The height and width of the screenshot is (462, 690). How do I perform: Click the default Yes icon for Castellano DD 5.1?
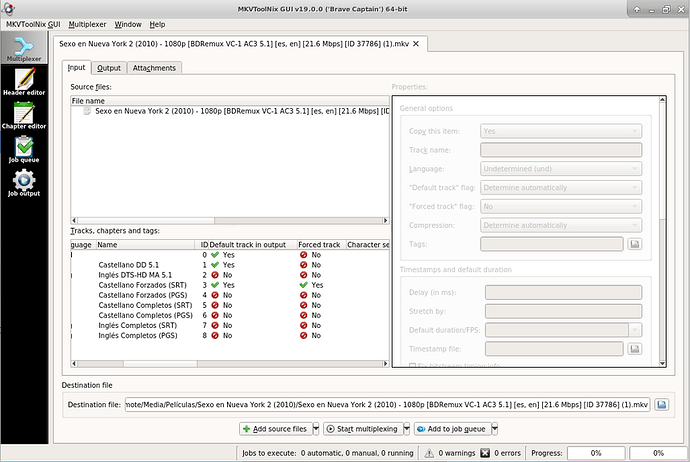click(215, 265)
